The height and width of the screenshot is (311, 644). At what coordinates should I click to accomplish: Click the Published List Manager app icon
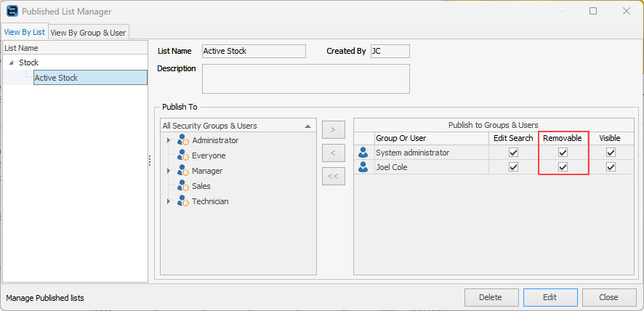pos(12,12)
